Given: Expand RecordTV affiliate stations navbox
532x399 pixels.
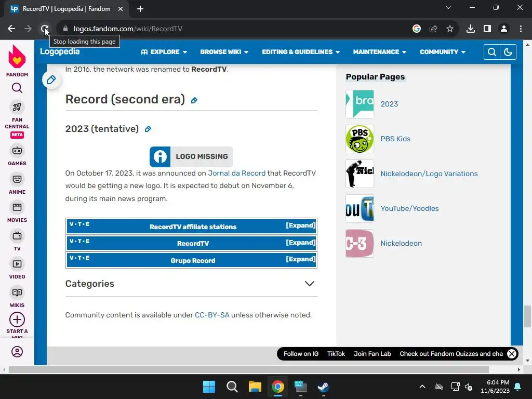Looking at the screenshot, I should pyautogui.click(x=301, y=225).
